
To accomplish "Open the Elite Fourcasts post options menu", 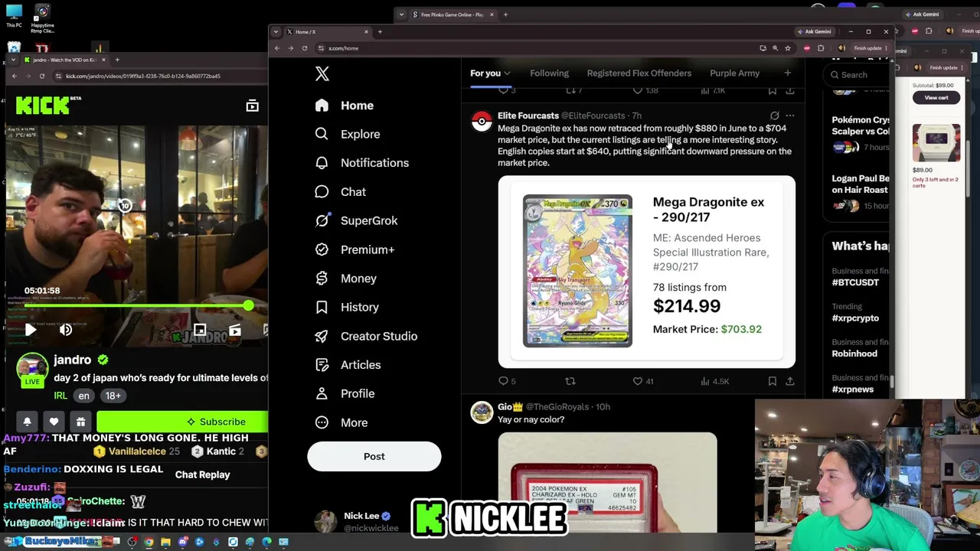I will (x=790, y=116).
